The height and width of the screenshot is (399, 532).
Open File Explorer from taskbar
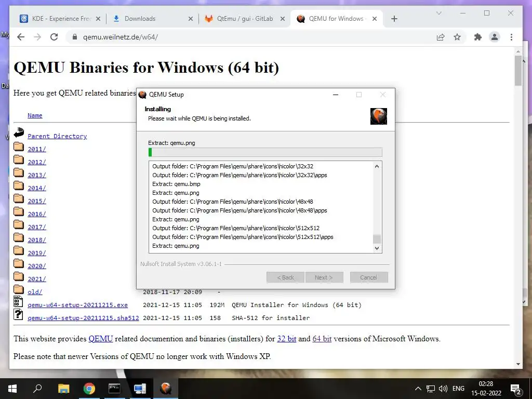pos(63,389)
